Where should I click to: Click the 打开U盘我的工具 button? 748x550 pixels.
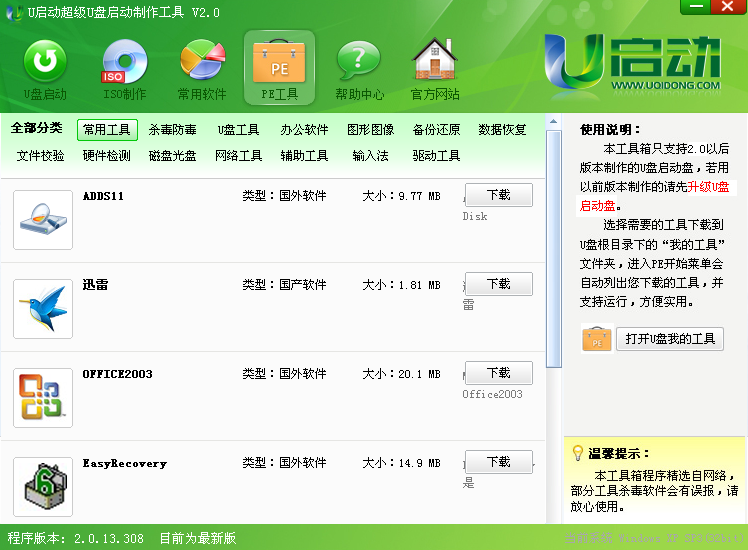670,339
